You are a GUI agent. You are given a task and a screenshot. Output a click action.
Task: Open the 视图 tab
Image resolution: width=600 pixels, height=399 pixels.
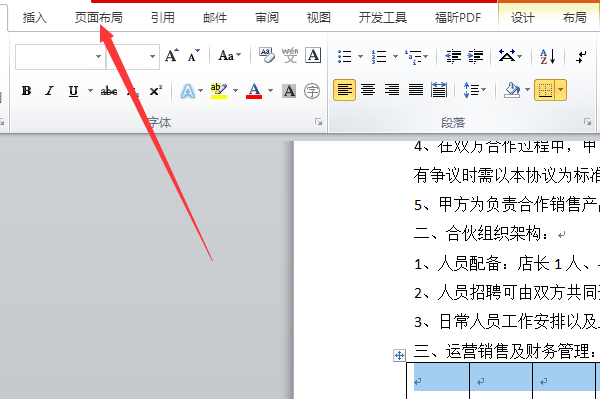tap(318, 18)
